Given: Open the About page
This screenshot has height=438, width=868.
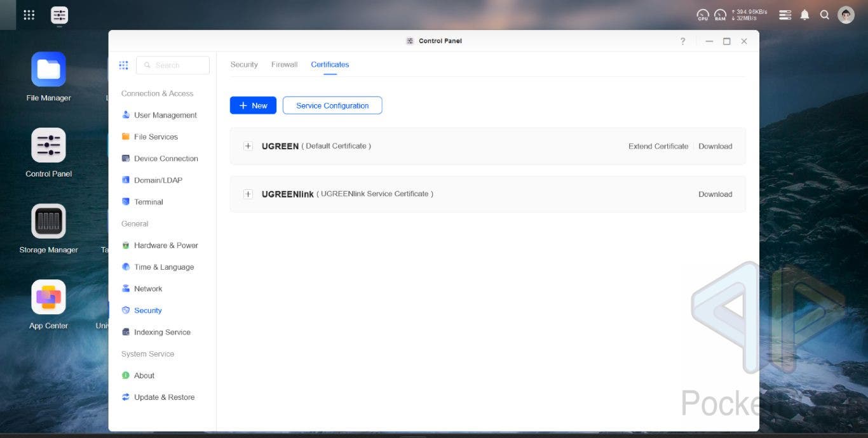Looking at the screenshot, I should point(139,376).
